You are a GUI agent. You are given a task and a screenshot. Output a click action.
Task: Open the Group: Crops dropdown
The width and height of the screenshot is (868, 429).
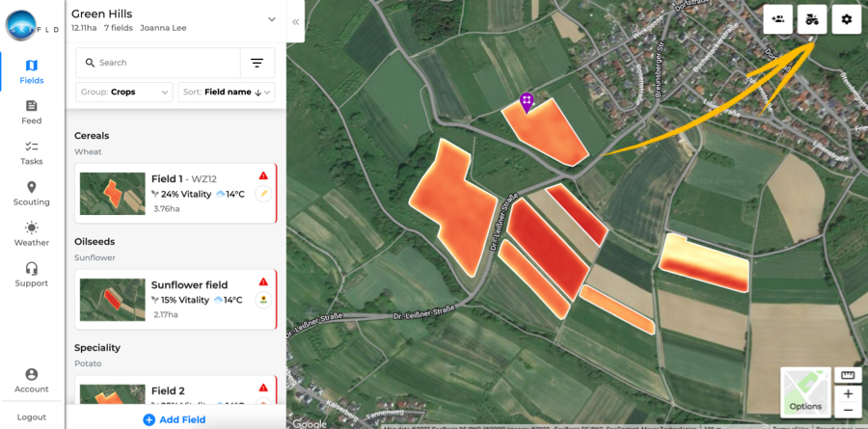coord(124,93)
